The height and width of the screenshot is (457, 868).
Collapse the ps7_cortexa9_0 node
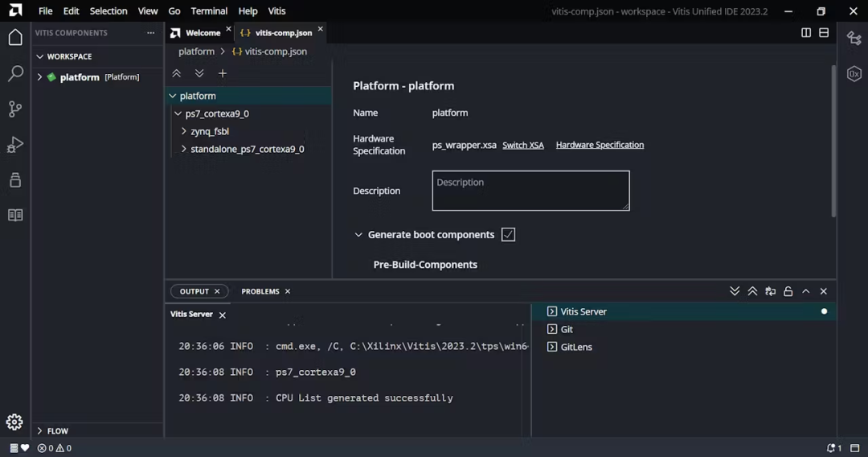pyautogui.click(x=178, y=113)
